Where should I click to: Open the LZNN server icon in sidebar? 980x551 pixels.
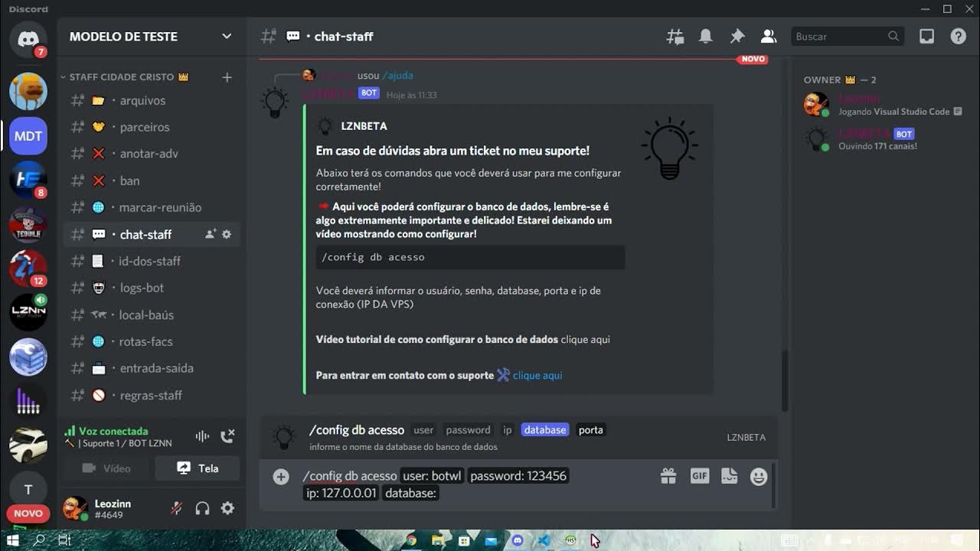point(28,312)
